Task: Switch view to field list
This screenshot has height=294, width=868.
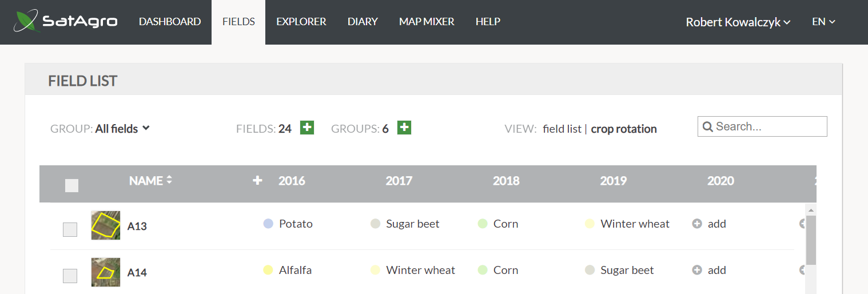Action: click(562, 129)
